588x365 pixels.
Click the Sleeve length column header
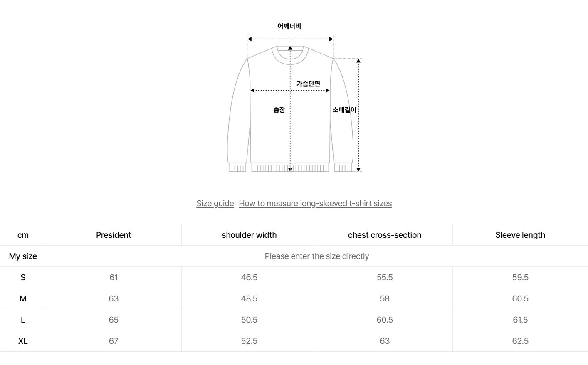520,235
